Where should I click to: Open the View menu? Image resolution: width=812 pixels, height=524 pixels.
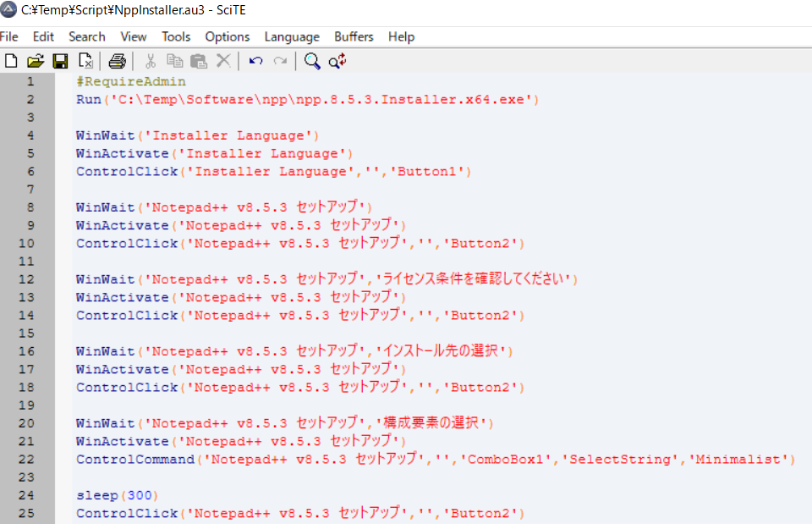click(x=134, y=36)
